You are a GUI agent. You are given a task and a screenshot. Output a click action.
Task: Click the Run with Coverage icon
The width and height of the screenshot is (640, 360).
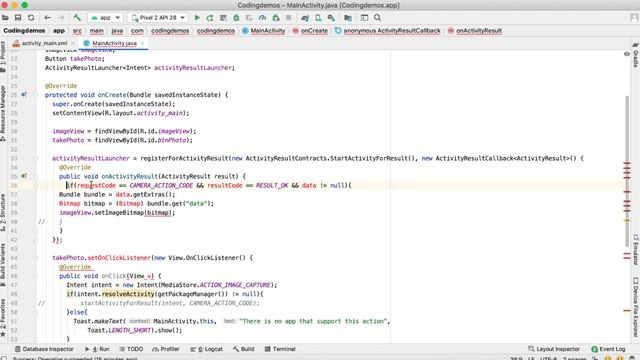click(x=249, y=18)
